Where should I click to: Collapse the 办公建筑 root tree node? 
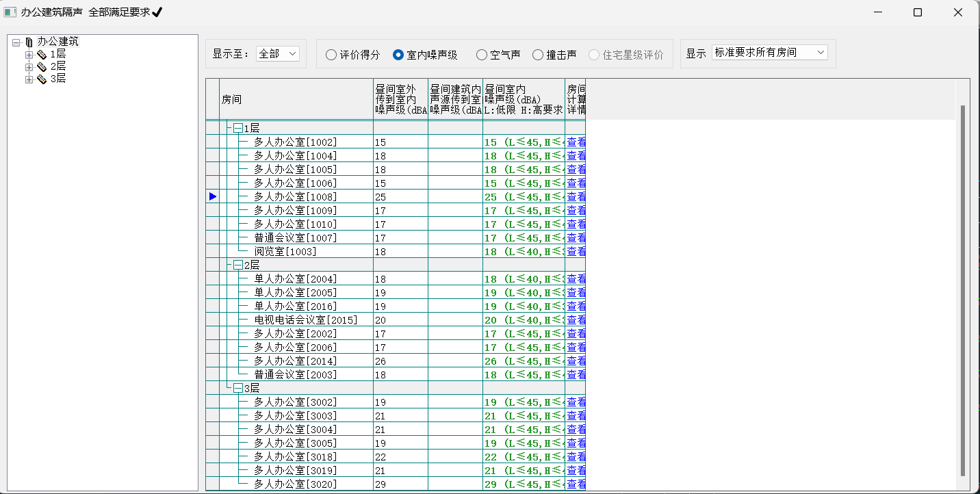click(x=16, y=42)
